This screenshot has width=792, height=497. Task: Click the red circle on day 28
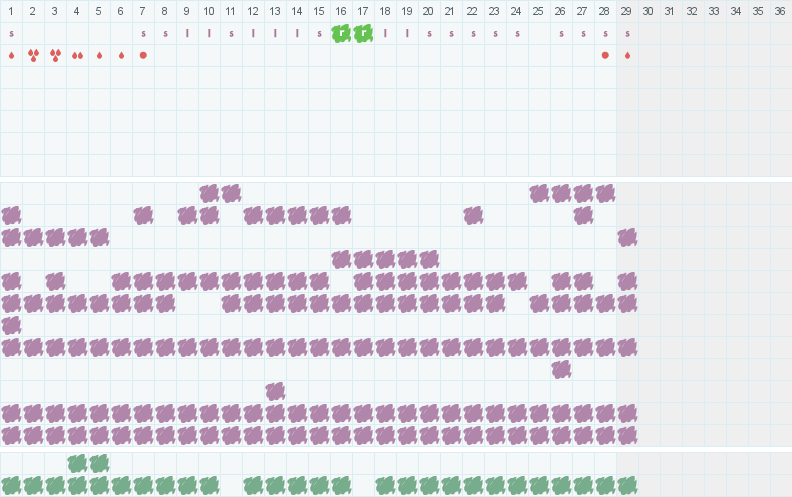tap(605, 55)
